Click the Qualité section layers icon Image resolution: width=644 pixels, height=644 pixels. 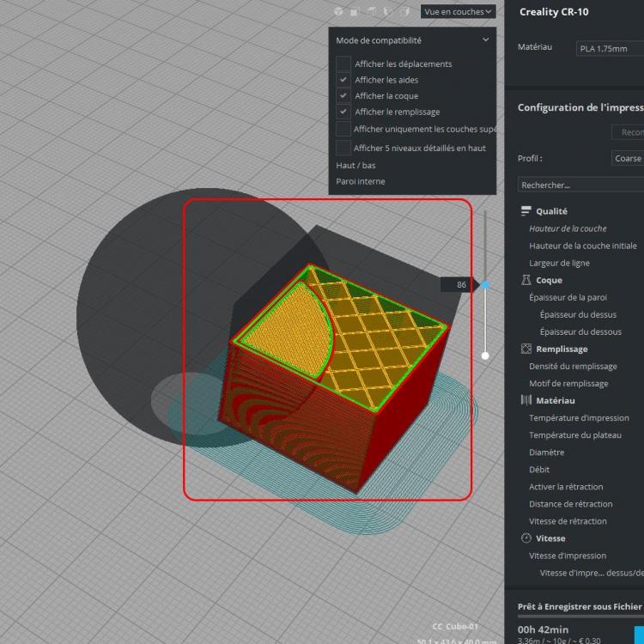[x=526, y=211]
